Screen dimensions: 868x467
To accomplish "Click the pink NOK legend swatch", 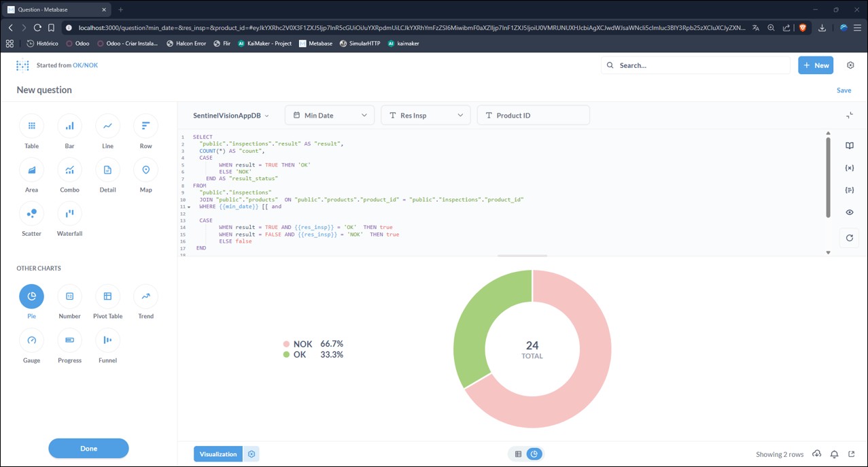I will (x=286, y=345).
